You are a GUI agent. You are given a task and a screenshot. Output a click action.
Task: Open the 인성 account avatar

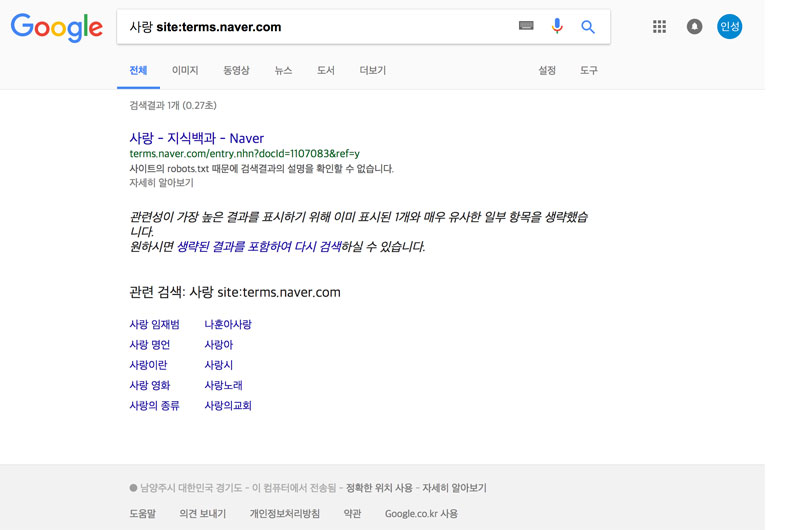coord(730,27)
